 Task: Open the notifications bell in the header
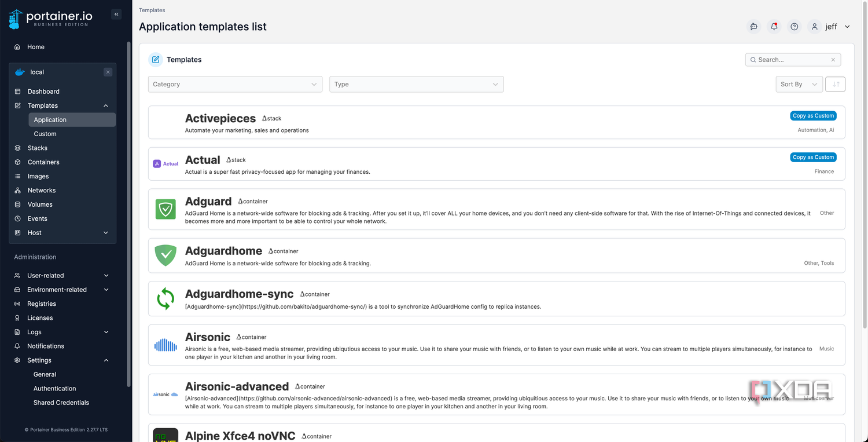point(774,27)
